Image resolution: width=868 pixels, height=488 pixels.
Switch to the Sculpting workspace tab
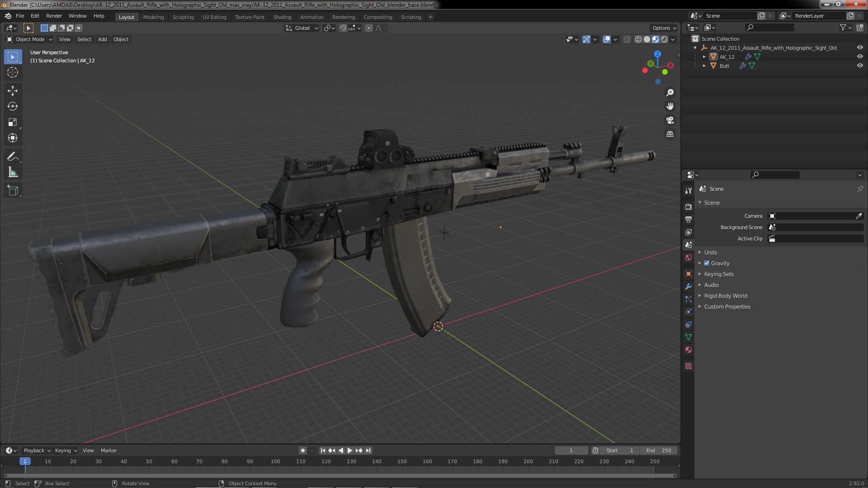tap(183, 17)
